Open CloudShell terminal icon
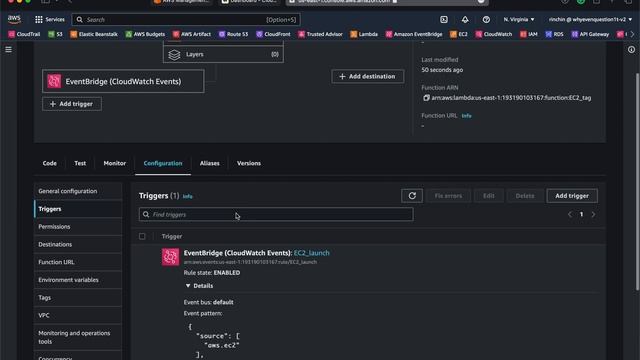This screenshot has width=640, height=360. click(444, 19)
